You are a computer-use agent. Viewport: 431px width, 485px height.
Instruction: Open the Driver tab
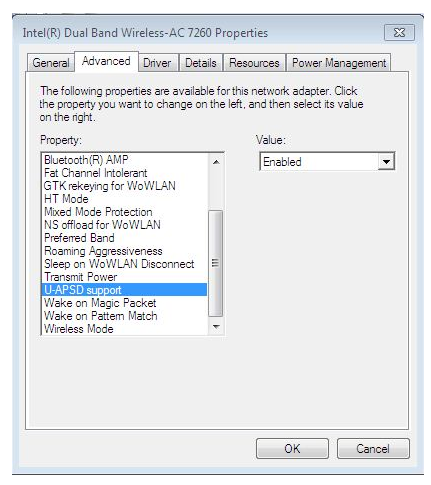(x=157, y=63)
